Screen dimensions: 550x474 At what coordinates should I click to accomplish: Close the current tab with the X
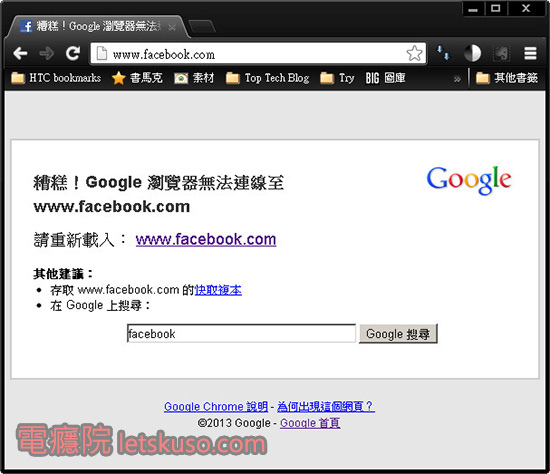172,27
